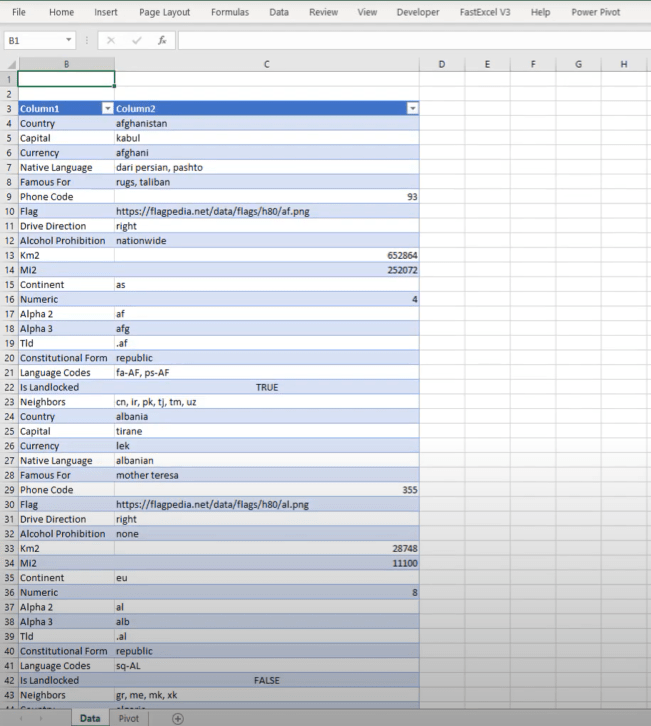Select column E header
Image resolution: width=651 pixels, height=726 pixels.
tap(487, 64)
